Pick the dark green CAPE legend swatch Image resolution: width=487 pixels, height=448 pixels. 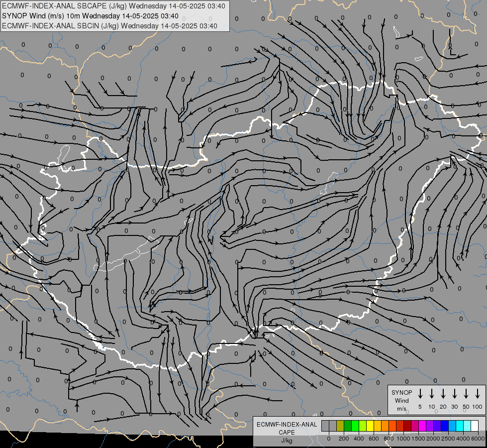(x=348, y=426)
